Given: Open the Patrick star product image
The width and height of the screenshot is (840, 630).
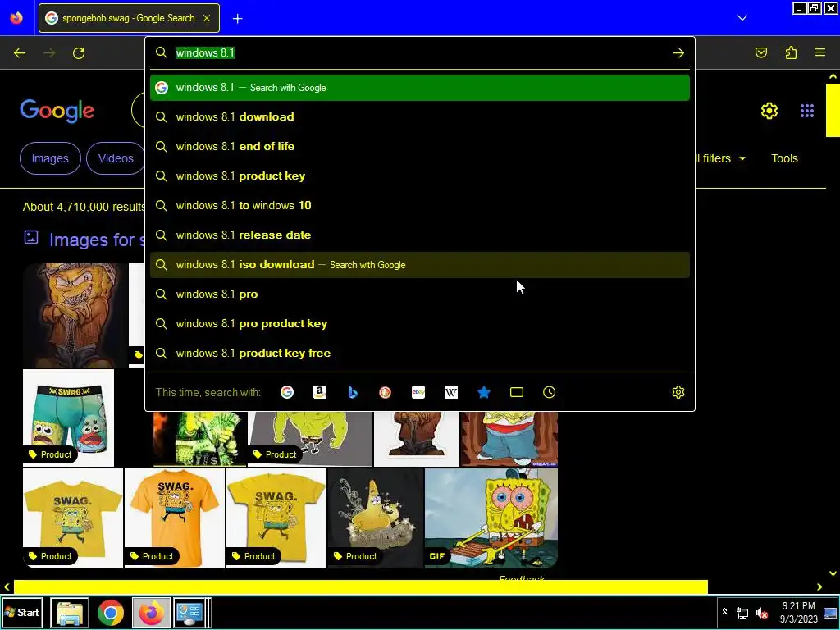Looking at the screenshot, I should coord(376,518).
